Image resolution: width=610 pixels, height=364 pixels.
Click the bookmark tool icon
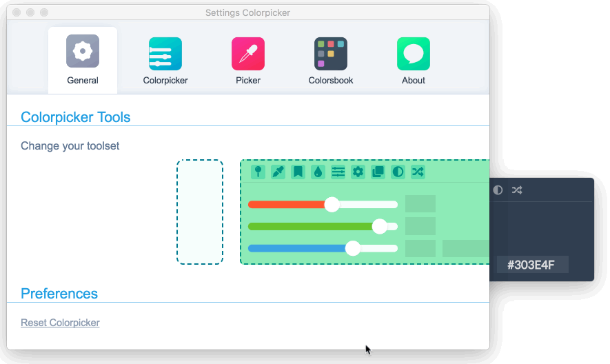click(x=298, y=172)
